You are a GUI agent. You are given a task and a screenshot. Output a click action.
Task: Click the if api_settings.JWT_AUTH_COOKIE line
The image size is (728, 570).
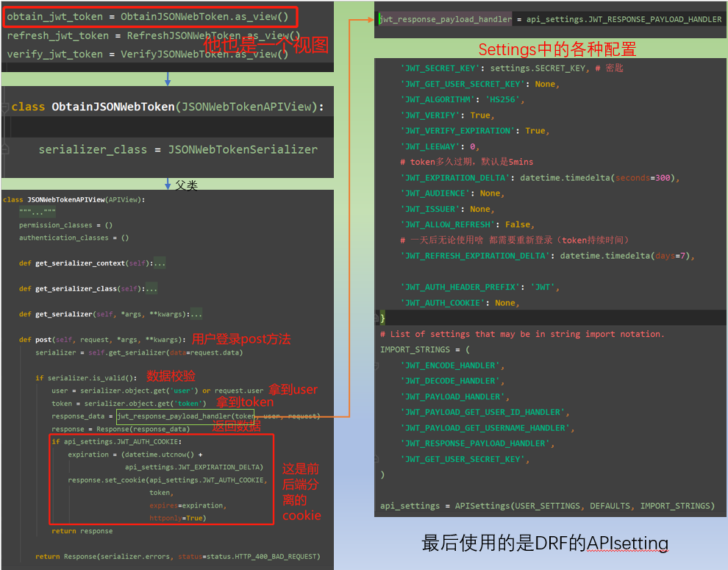(116, 442)
